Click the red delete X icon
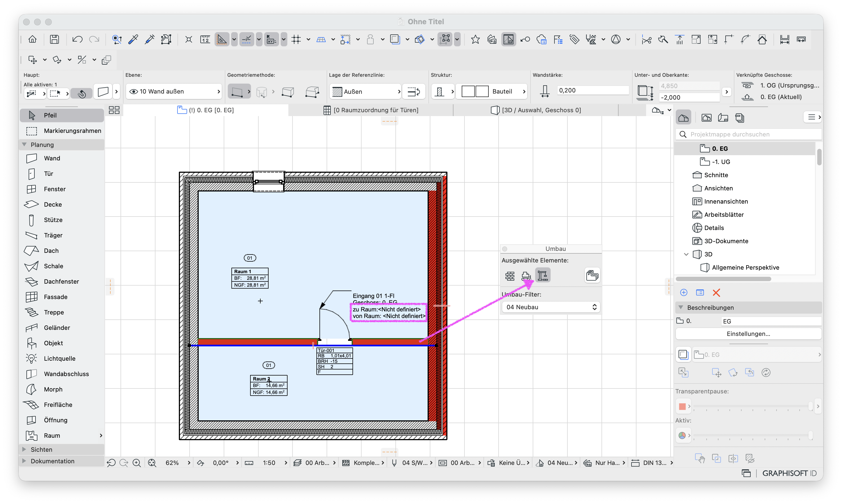Screen dimensions: 842x504 point(716,293)
